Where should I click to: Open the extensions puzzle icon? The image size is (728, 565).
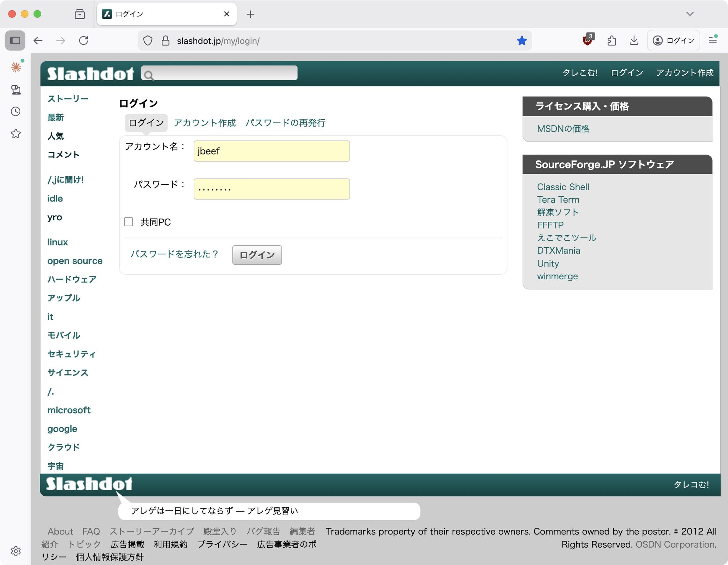(x=611, y=41)
